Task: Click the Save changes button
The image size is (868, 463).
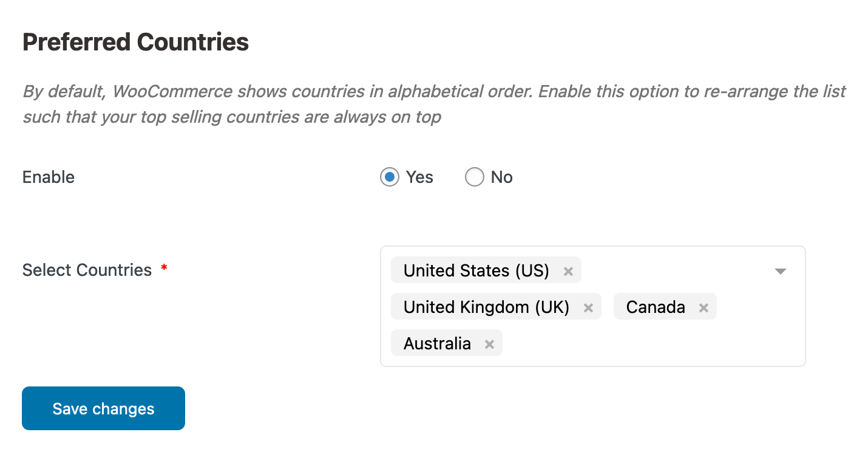Action: (x=103, y=408)
